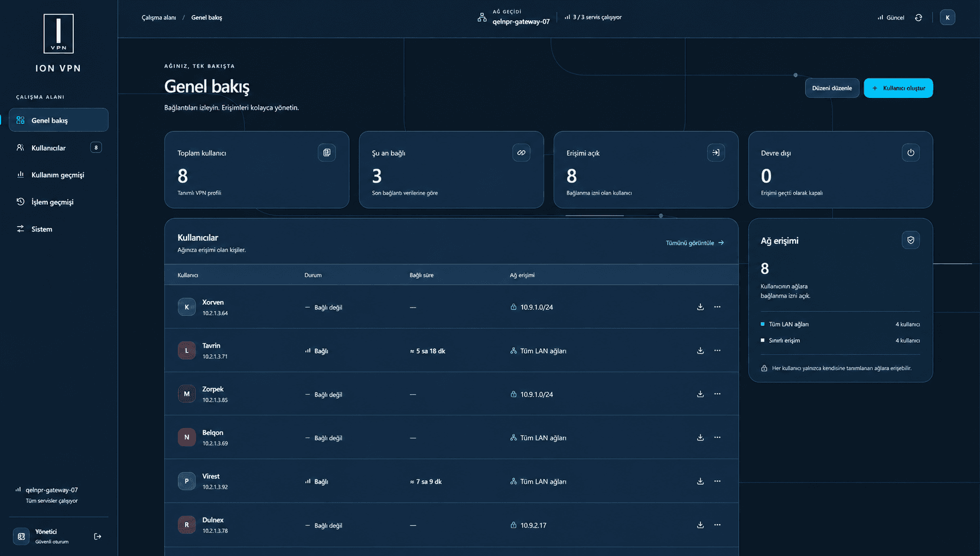
Task: Click the login icon on Erişimi açık card
Action: pyautogui.click(x=716, y=153)
